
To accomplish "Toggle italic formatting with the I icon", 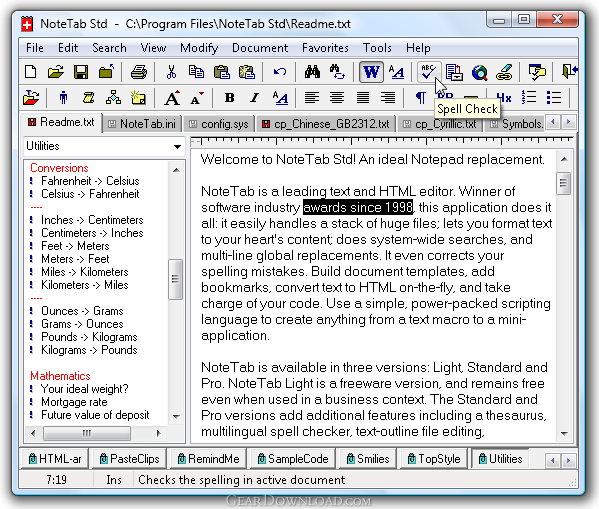I will (254, 98).
